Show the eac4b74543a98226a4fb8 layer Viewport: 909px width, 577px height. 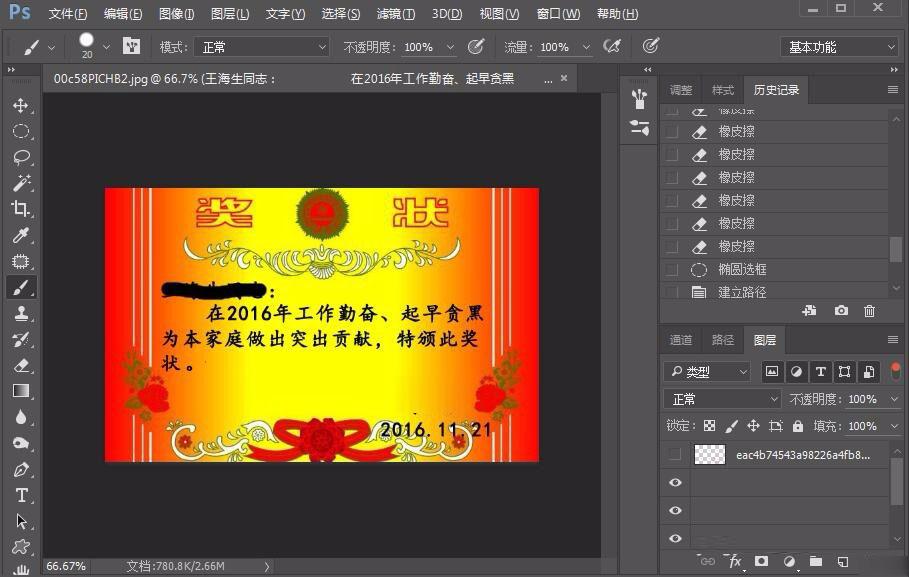(675, 454)
